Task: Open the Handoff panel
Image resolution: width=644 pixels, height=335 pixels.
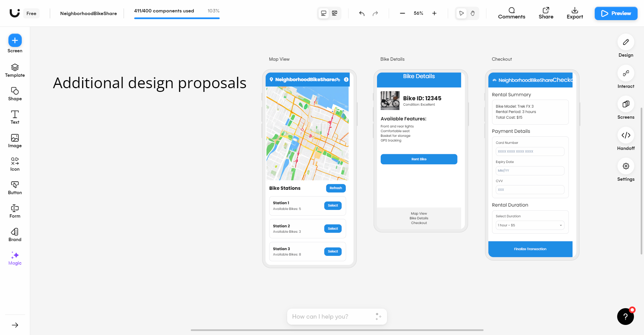Action: pyautogui.click(x=626, y=135)
